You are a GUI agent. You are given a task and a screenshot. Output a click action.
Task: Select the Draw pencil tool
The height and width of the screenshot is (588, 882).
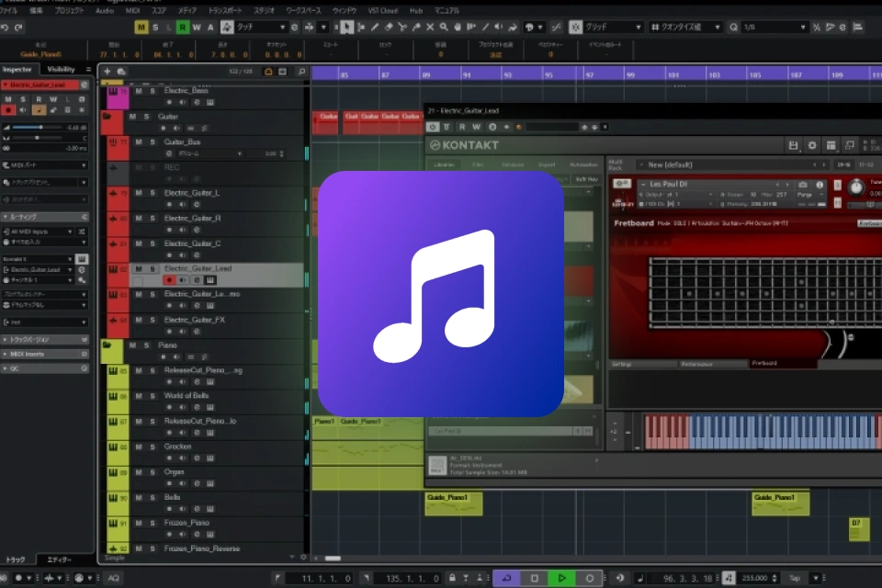coord(375,27)
